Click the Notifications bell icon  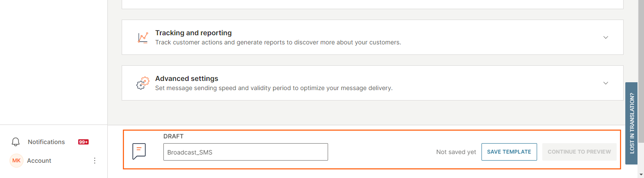[16, 142]
